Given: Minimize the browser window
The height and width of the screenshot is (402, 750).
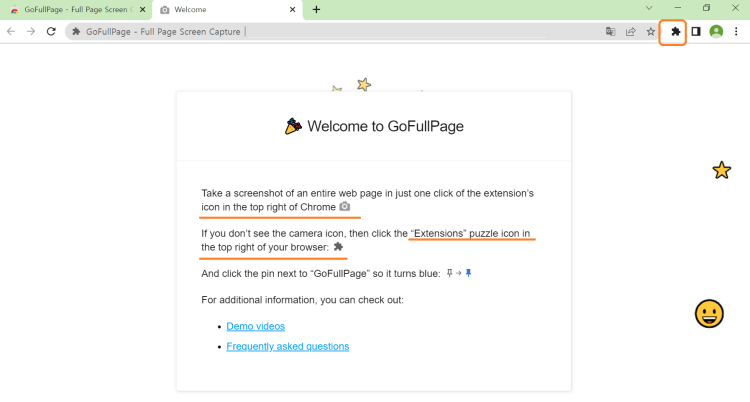Looking at the screenshot, I should point(678,8).
